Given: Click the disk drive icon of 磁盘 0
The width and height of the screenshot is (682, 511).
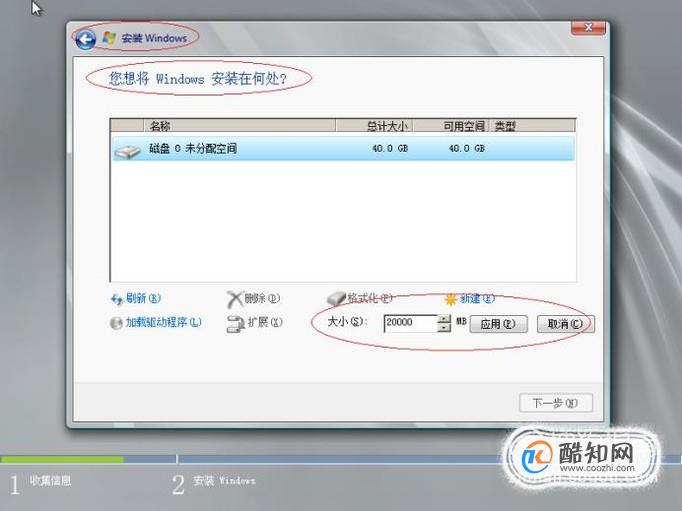Looking at the screenshot, I should [x=127, y=150].
